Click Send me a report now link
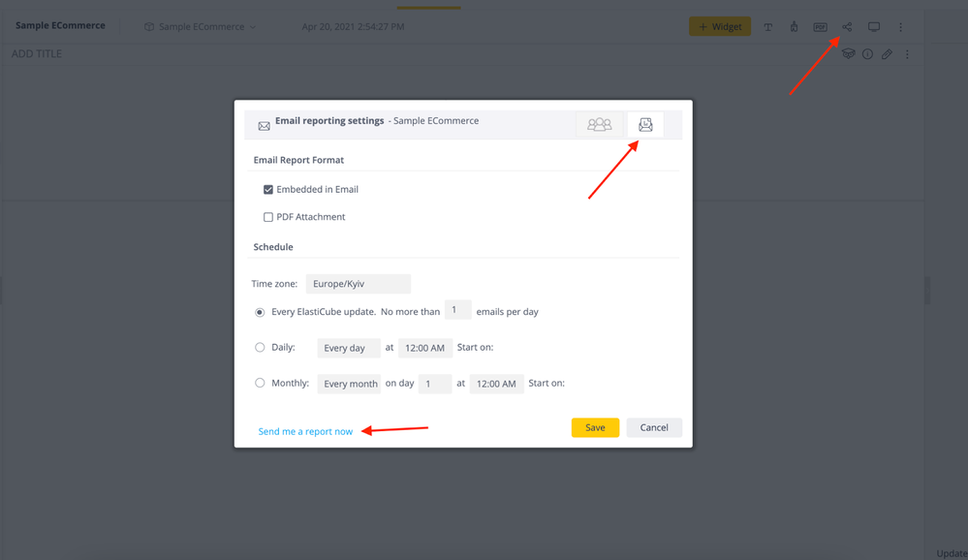 pyautogui.click(x=305, y=431)
